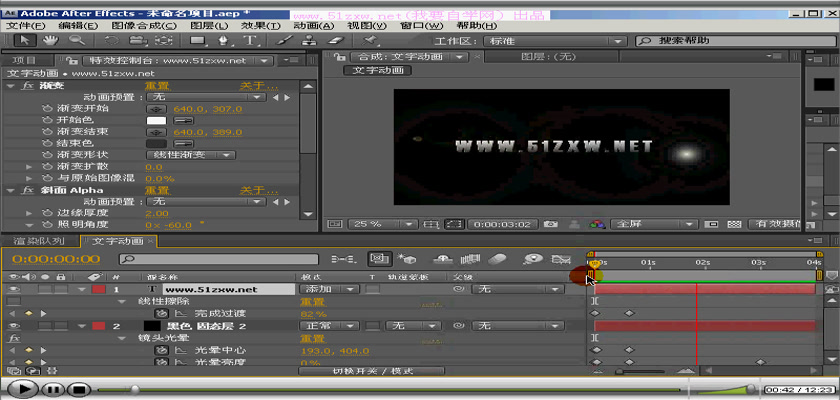Toggle fx switch for 镜头光晕 effect

point(14,338)
